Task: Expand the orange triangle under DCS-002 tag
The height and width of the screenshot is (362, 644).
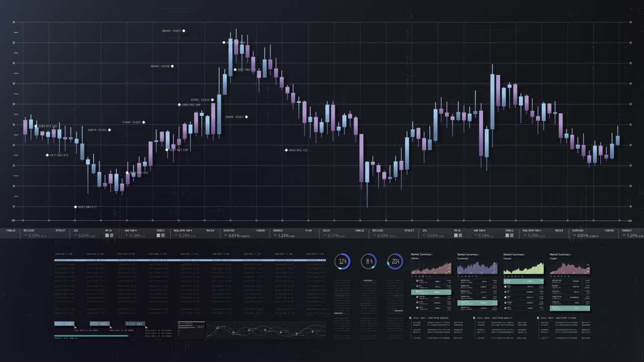Action: click(x=111, y=327)
